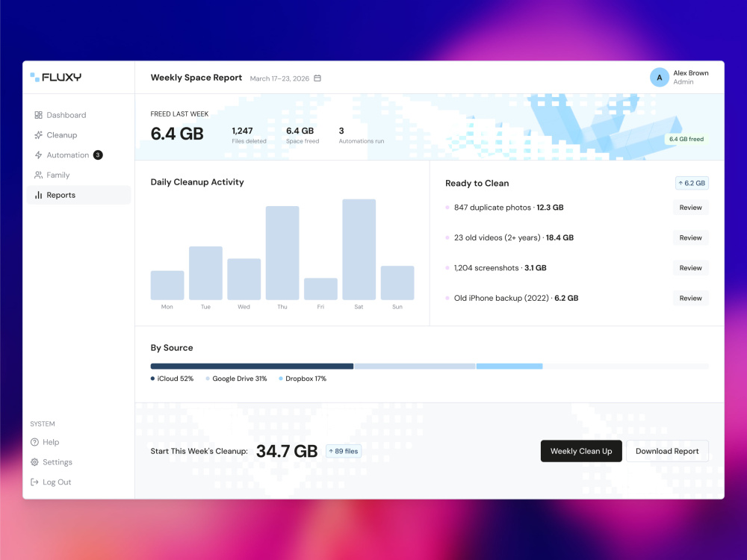Click the 3 Automations run stat
Viewport: 747px width, 560px height.
pyautogui.click(x=361, y=135)
